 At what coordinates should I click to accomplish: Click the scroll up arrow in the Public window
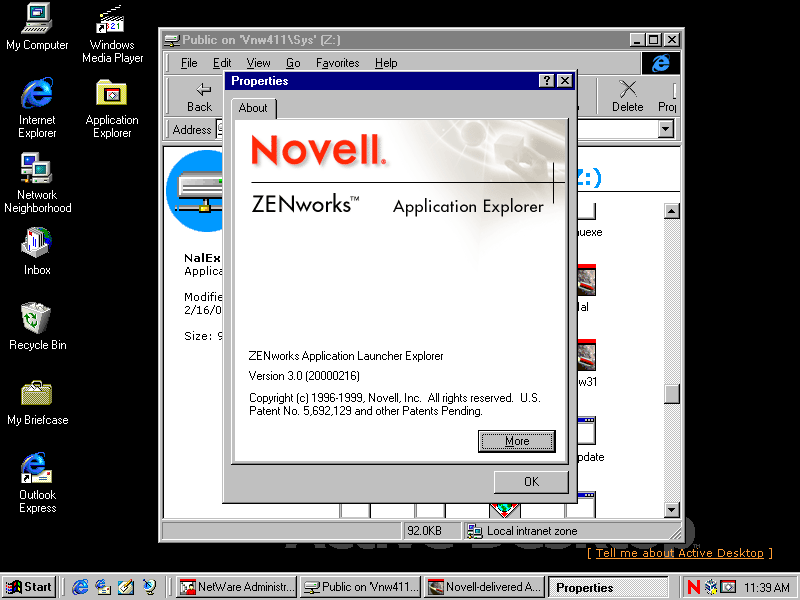click(672, 211)
